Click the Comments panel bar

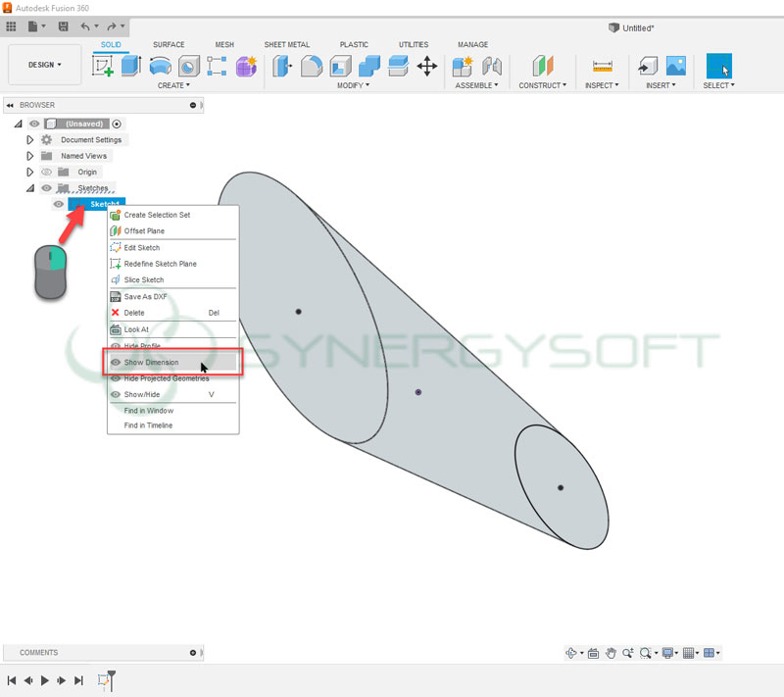(98, 652)
